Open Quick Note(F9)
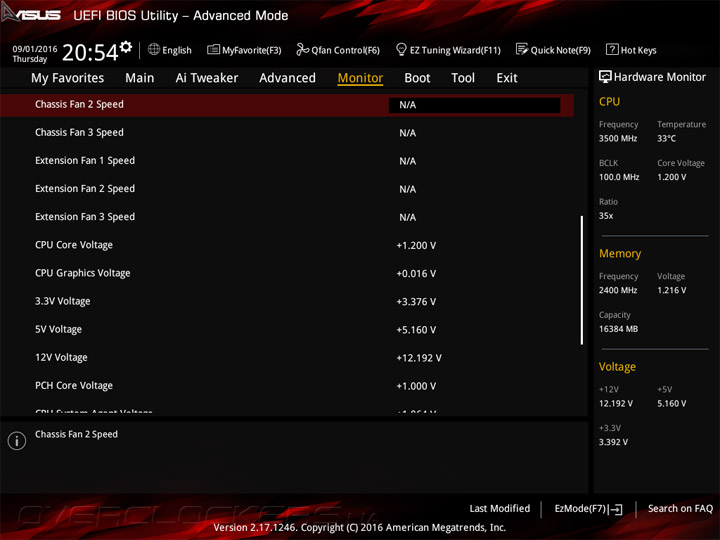 click(553, 50)
